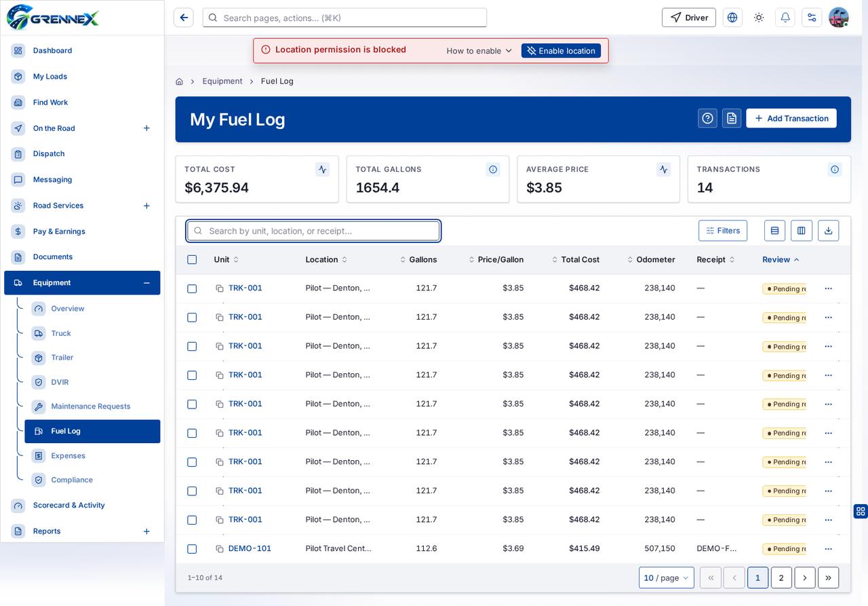This screenshot has width=868, height=606.
Task: Click the Total Gallons info icon
Action: click(493, 170)
